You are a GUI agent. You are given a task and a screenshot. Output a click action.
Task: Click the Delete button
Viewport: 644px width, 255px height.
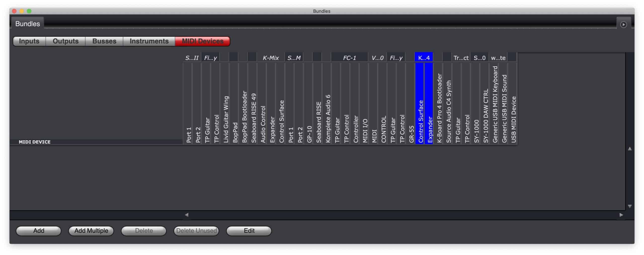[143, 230]
